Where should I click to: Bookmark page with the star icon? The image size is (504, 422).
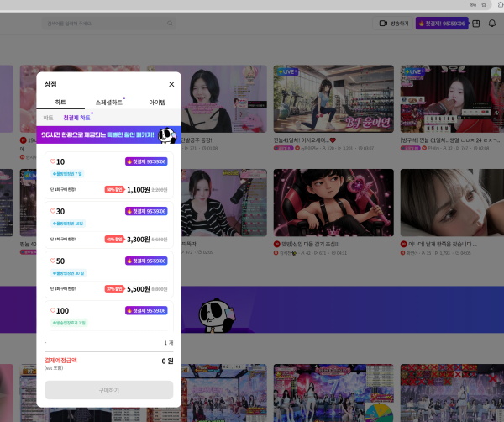pos(484,4)
